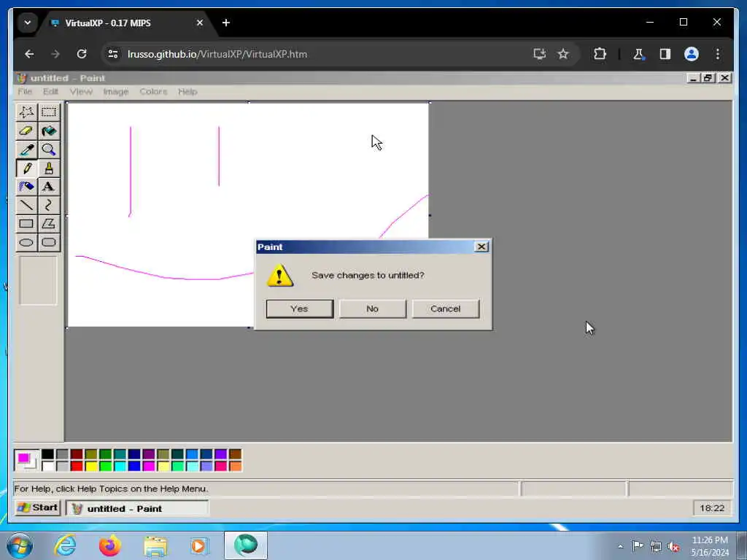Select the Pencil tool

point(26,168)
